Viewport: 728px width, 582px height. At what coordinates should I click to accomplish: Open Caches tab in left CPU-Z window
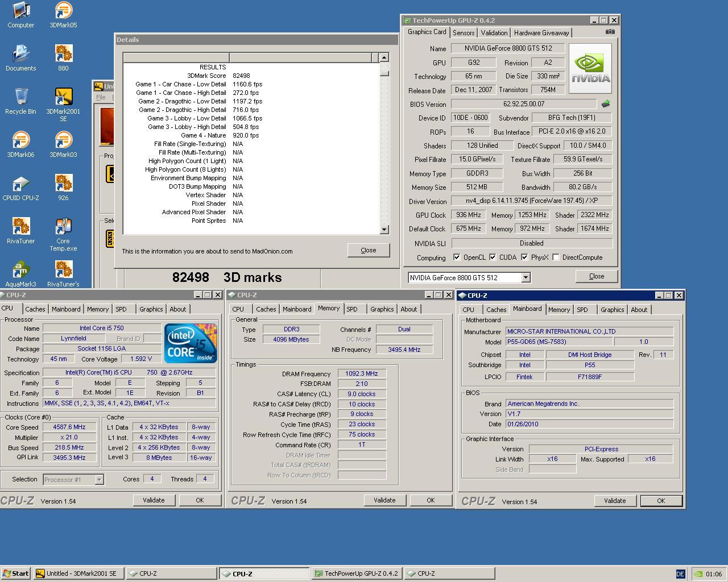pyautogui.click(x=35, y=309)
